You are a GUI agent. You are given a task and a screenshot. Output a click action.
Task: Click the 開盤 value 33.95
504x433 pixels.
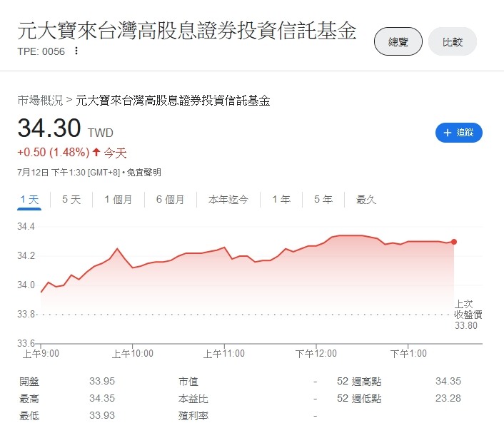102,382
